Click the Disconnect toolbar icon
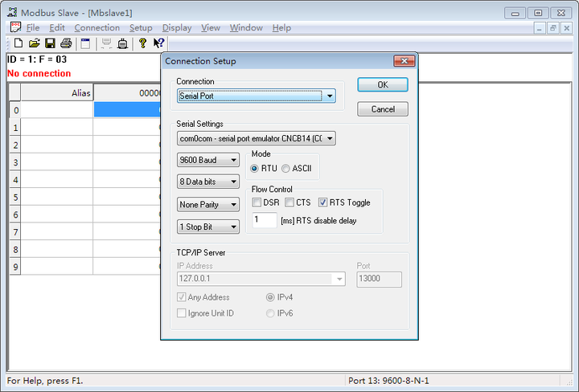The width and height of the screenshot is (579, 392). point(122,43)
